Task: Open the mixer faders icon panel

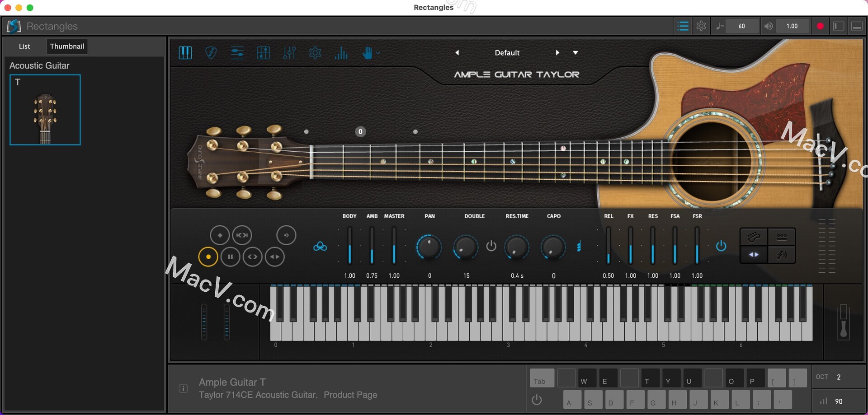Action: [289, 53]
